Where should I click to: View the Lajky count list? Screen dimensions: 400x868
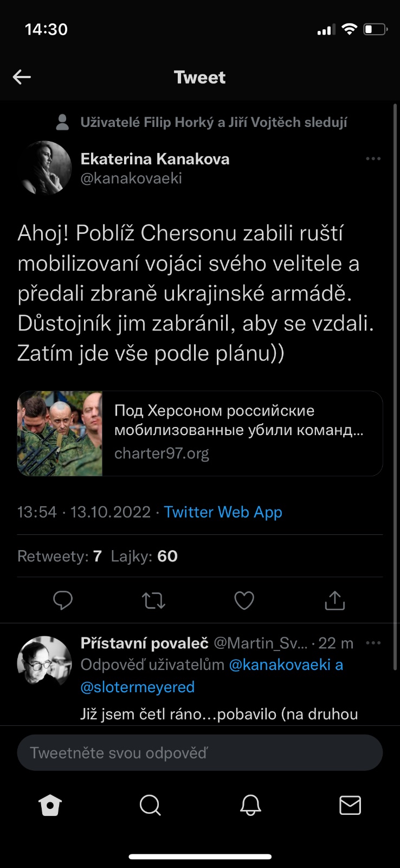click(144, 556)
